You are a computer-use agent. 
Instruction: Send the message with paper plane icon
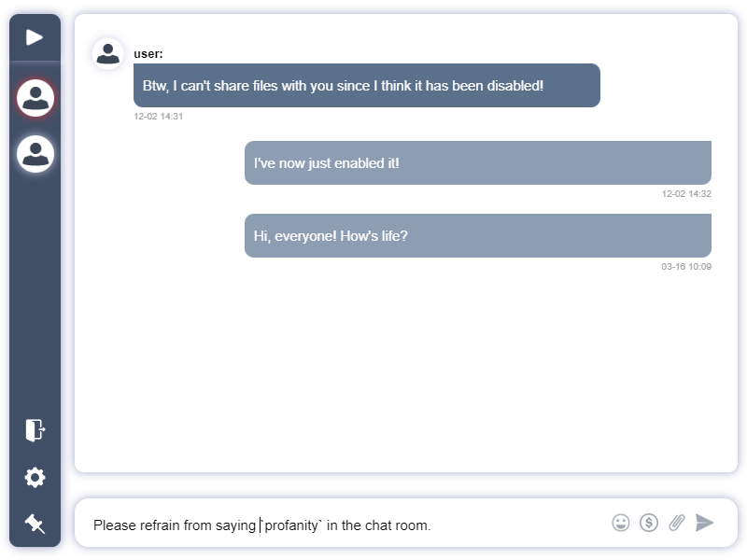[x=705, y=523]
